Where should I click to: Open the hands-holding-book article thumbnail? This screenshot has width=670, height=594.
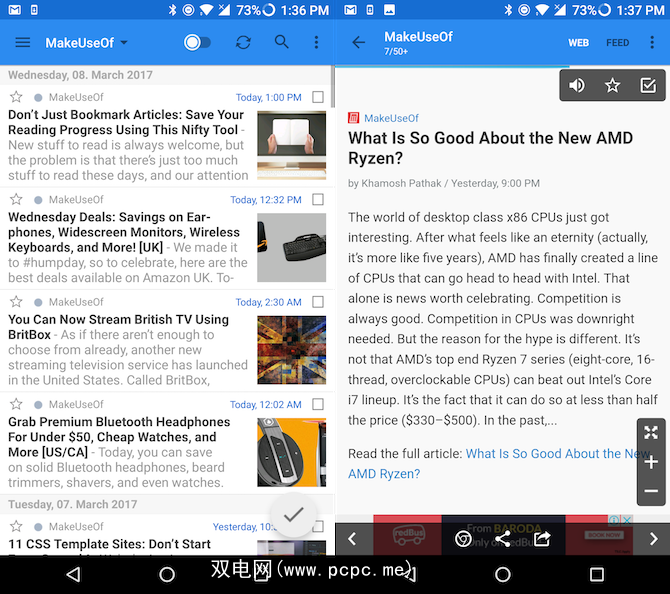point(291,145)
